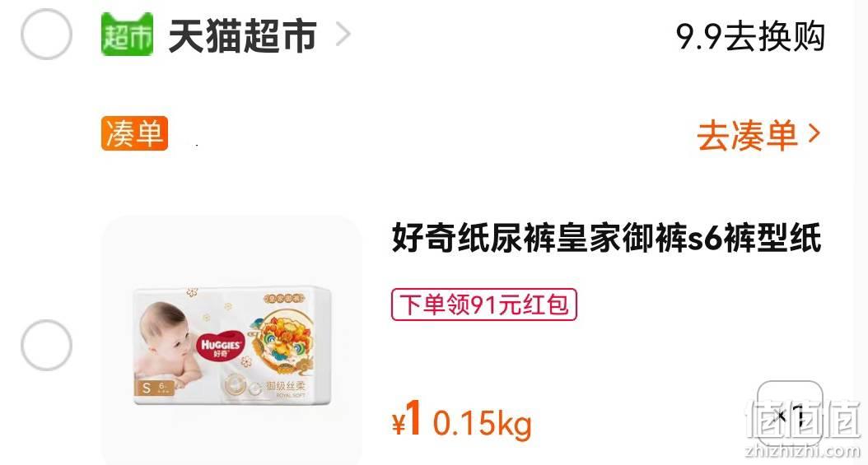Click the arrow after 去凑单
This screenshot has width=868, height=465.
coord(814,134)
